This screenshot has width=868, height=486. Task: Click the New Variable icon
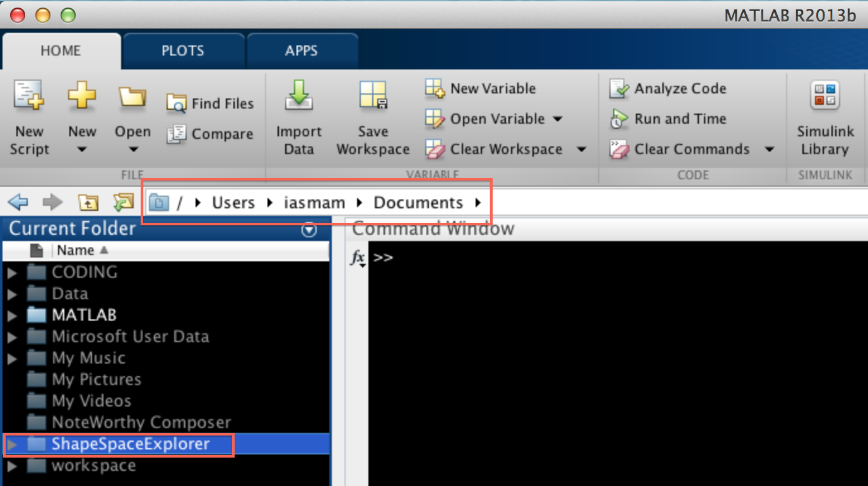point(435,88)
